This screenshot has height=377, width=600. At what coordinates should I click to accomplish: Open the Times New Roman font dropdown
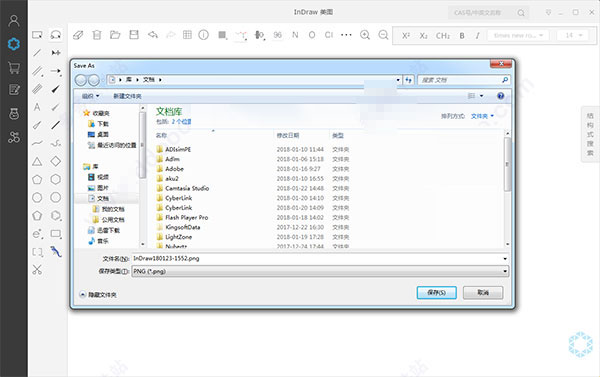point(518,35)
